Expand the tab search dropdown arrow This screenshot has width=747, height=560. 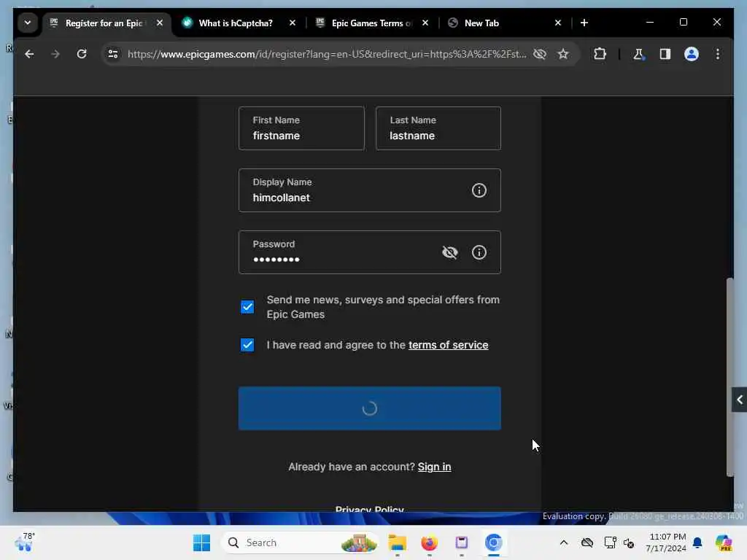pyautogui.click(x=28, y=23)
